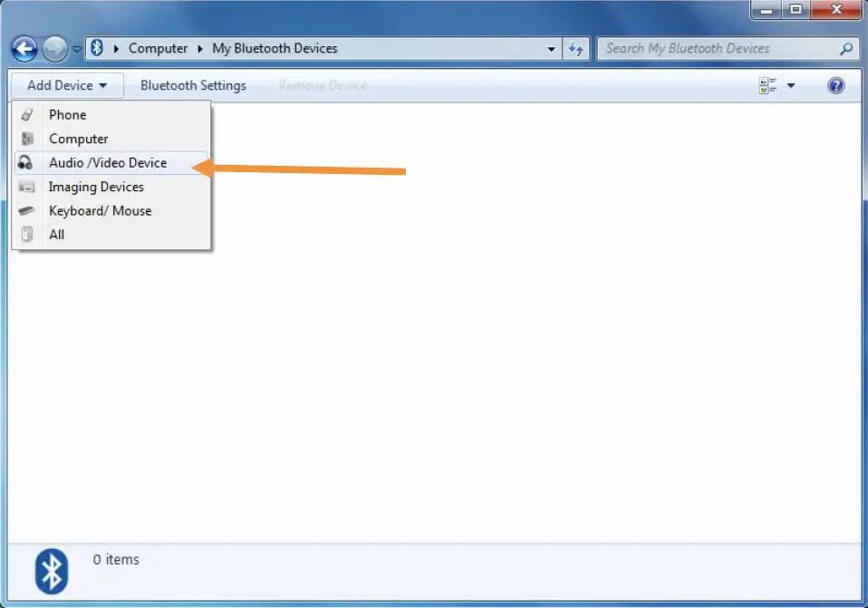This screenshot has width=868, height=608.
Task: Expand breadcrumb arrow after Computer
Action: coord(200,49)
